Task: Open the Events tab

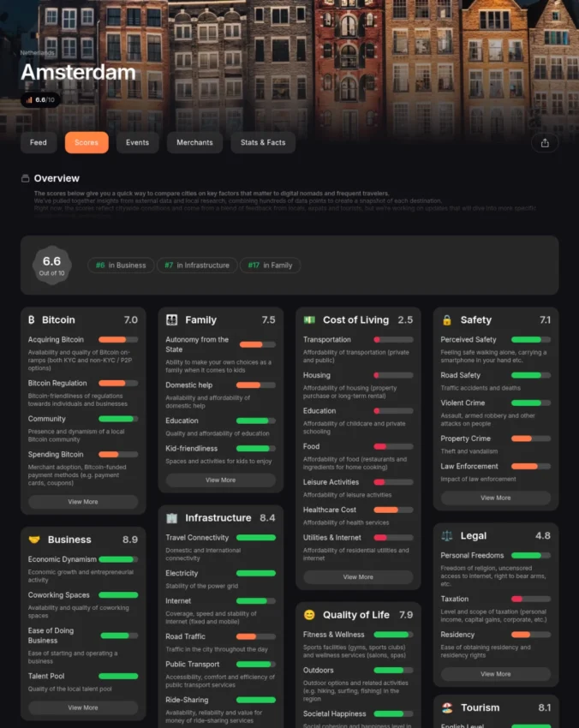Action: pos(137,143)
